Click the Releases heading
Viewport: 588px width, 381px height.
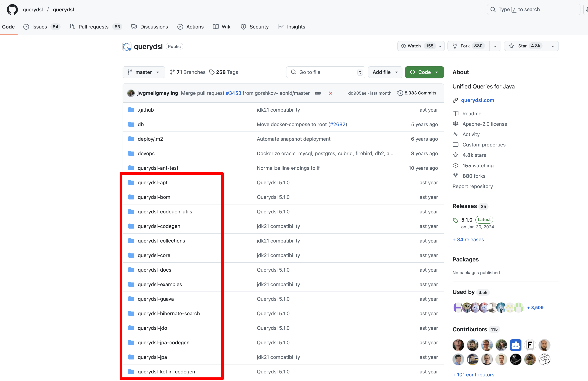464,206
